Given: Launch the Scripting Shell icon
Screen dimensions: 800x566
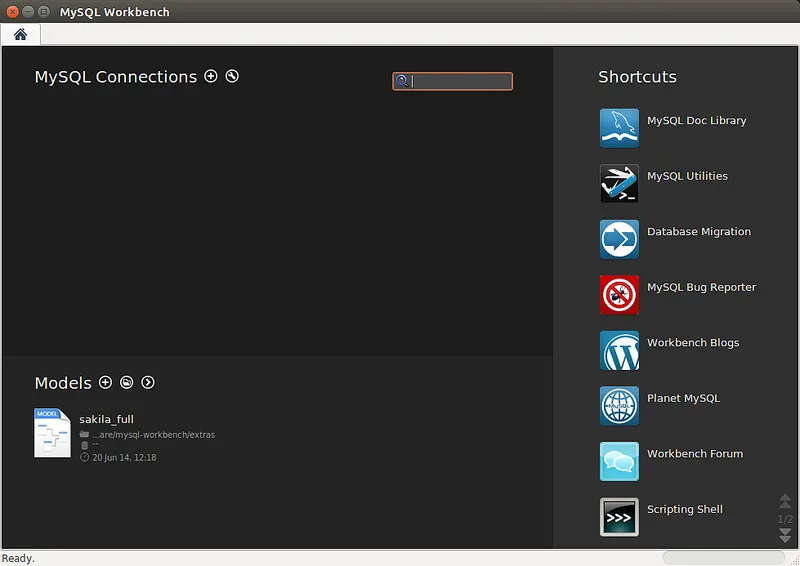Looking at the screenshot, I should pos(619,517).
